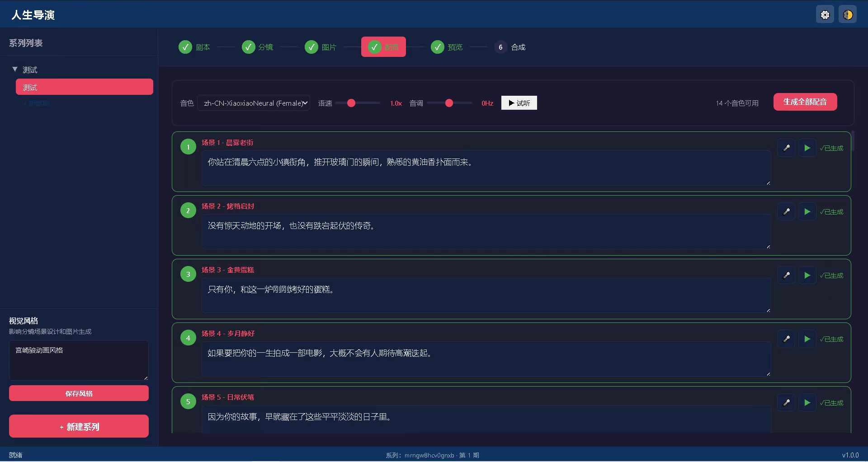Click the 已生成 status of scene 5

pos(832,403)
